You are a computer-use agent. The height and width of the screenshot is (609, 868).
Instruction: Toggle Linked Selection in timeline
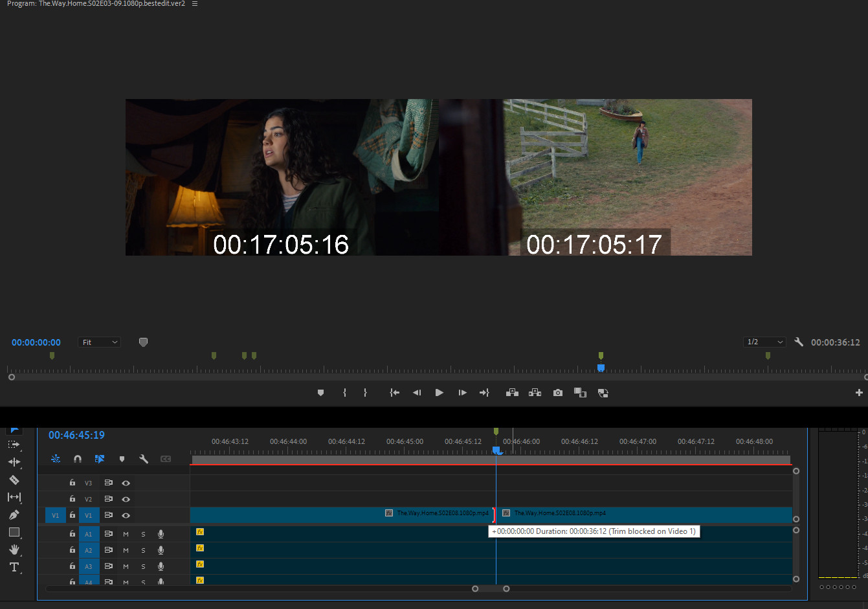(x=100, y=459)
